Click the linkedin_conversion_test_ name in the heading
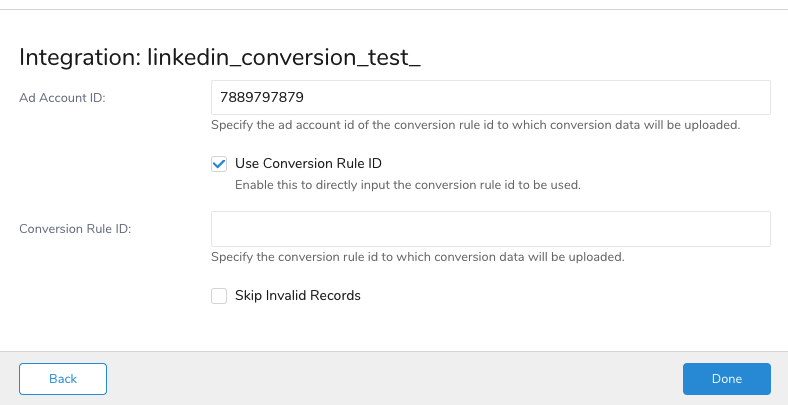The width and height of the screenshot is (788, 405). pyautogui.click(x=284, y=57)
